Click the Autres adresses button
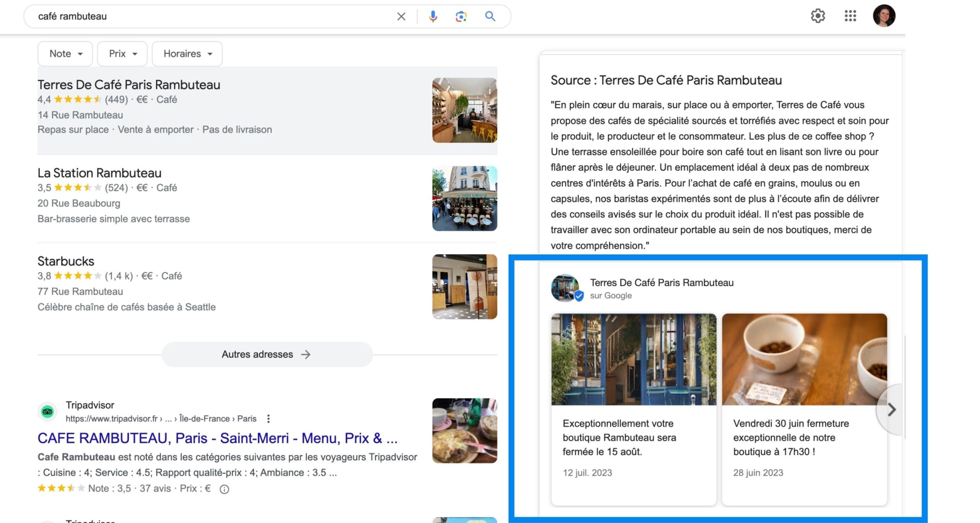The height and width of the screenshot is (523, 980). point(267,354)
